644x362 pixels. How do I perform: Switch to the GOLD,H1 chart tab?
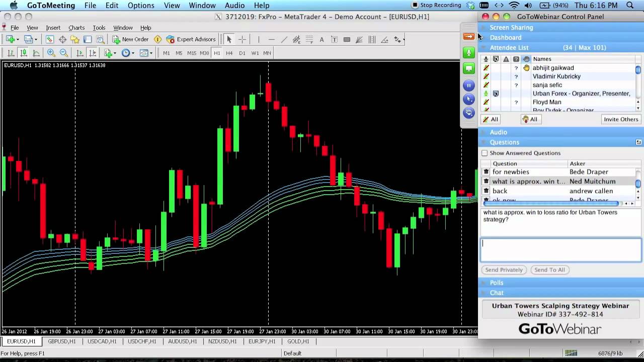point(298,341)
